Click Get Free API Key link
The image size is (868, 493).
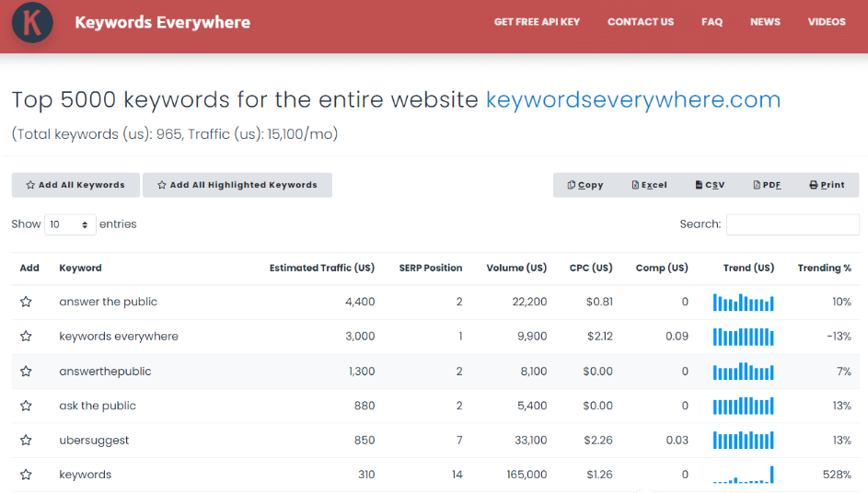click(537, 22)
